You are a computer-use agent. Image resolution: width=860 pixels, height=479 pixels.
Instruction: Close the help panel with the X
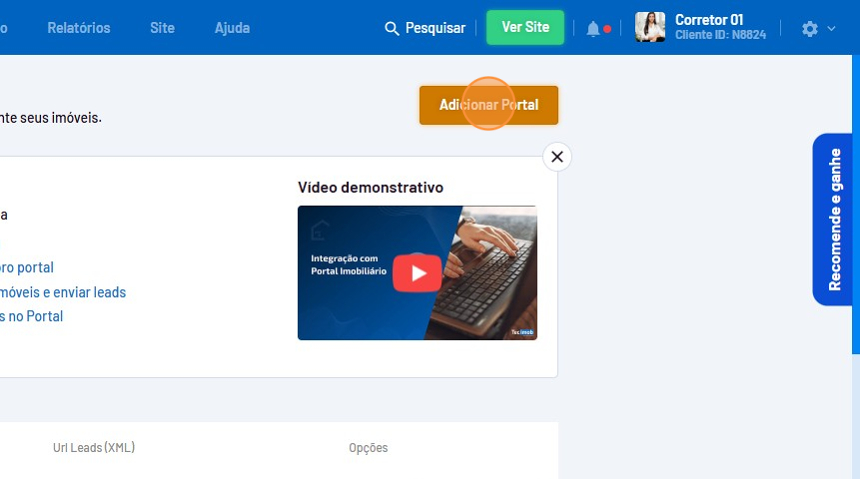[x=557, y=157]
